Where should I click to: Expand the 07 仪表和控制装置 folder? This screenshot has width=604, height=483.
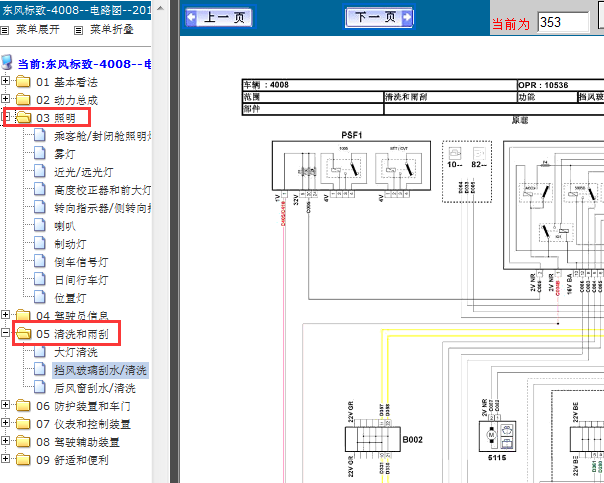click(x=5, y=423)
